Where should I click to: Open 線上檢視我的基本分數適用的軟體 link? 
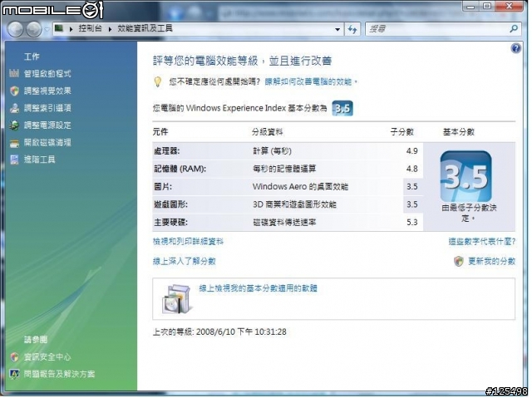click(258, 288)
